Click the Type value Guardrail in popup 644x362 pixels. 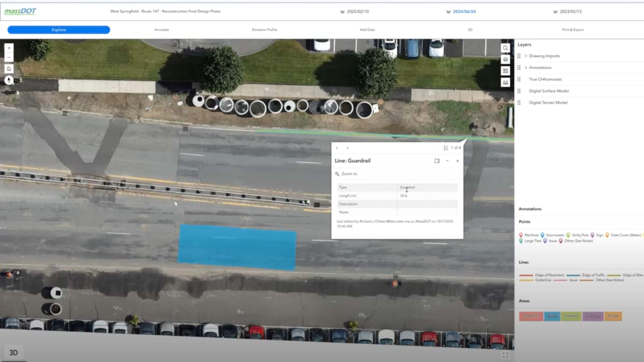[407, 188]
